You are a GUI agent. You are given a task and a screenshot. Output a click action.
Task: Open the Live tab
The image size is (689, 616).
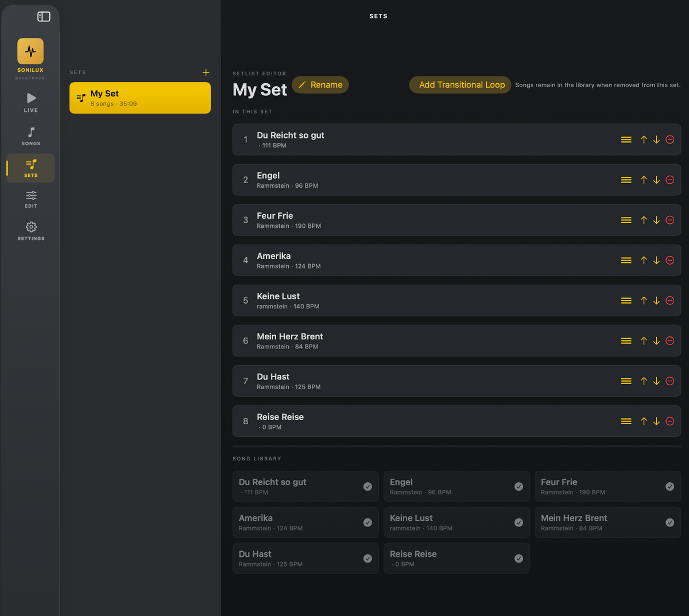pos(31,102)
